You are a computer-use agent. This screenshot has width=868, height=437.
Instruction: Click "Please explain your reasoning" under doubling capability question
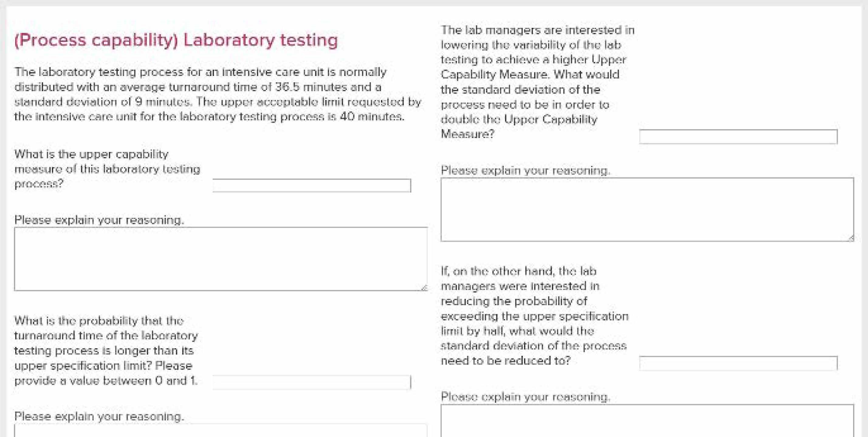point(525,170)
